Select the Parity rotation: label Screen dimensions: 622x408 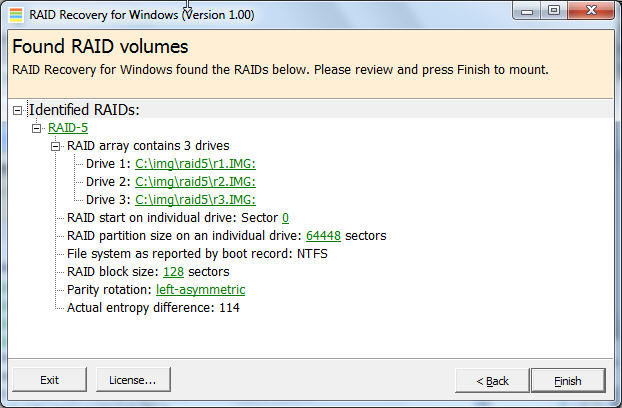tap(109, 290)
